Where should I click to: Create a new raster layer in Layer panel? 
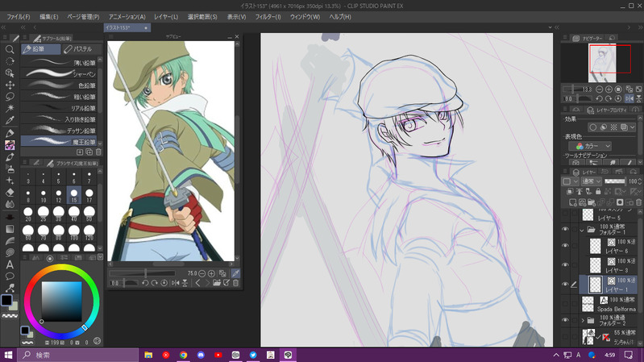pos(572,202)
